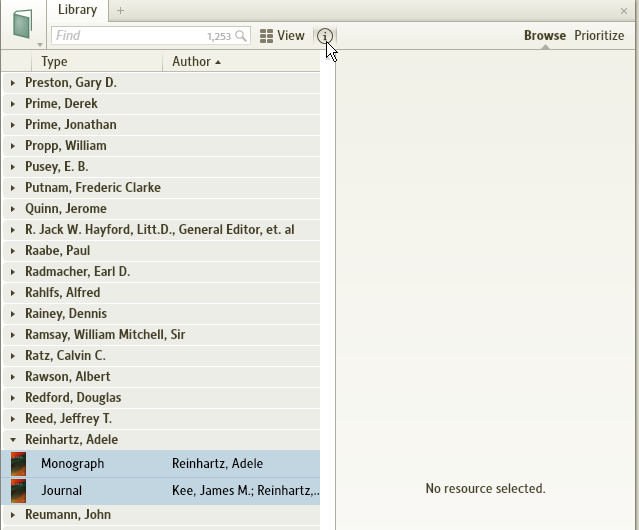
Task: Expand the Propp, William group
Action: pos(13,146)
